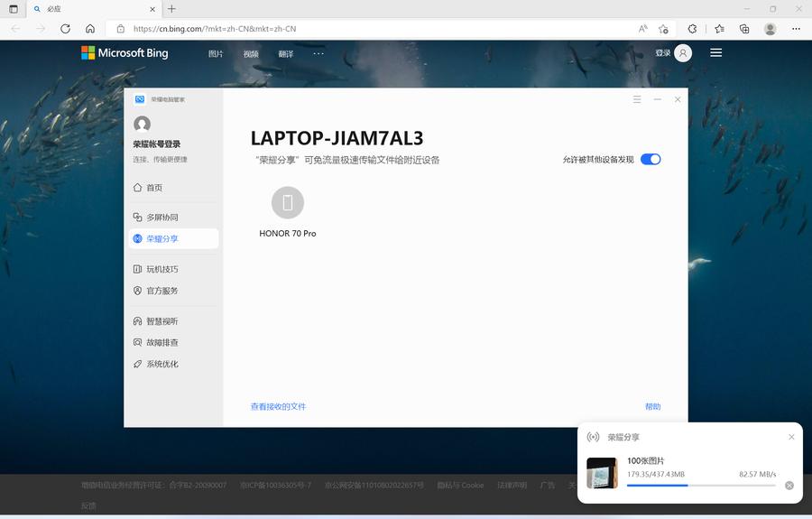
Task: Open 查看接收的文件 link
Action: pos(278,406)
